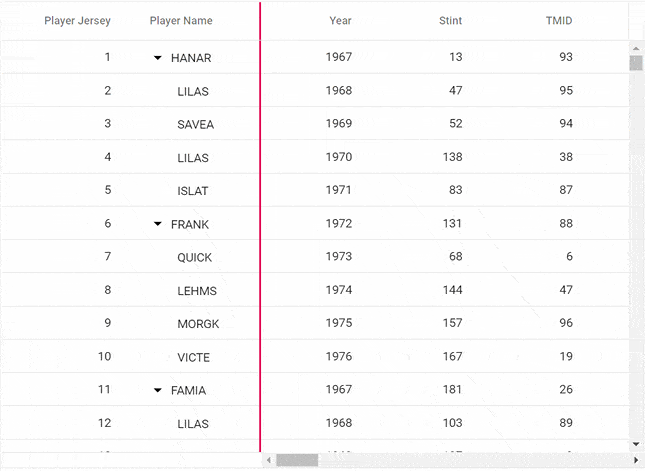Click the vertical scrollbar down arrow
The image size is (645, 471).
coord(636,444)
